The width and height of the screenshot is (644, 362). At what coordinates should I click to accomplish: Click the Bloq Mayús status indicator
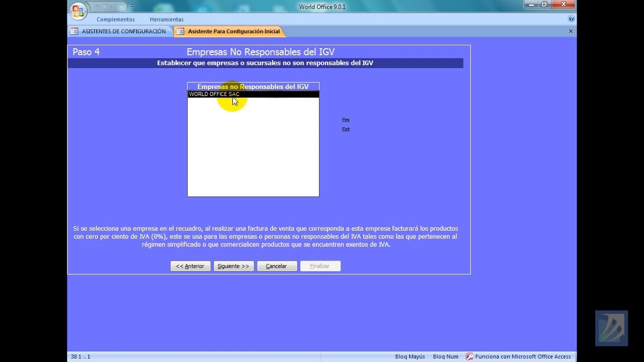[x=410, y=356]
